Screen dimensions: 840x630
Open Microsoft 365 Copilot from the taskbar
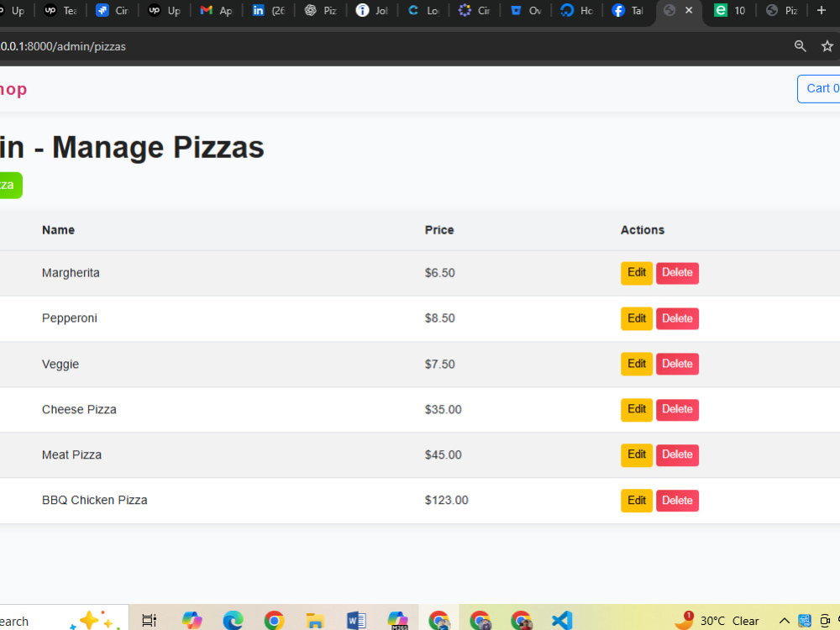pos(397,621)
